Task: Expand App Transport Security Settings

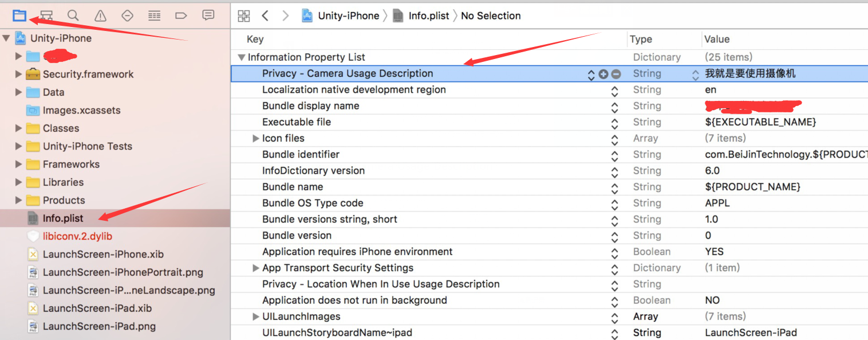Action: click(x=256, y=268)
